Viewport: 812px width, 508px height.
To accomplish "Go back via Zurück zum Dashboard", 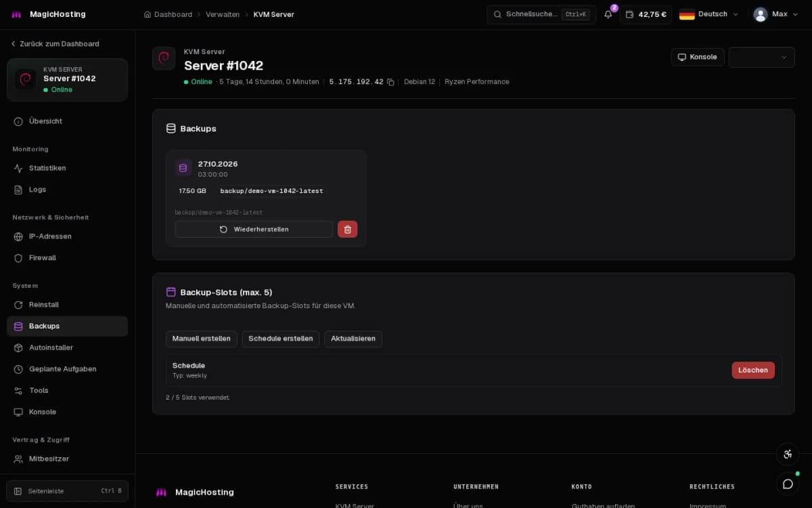I will click(x=55, y=44).
